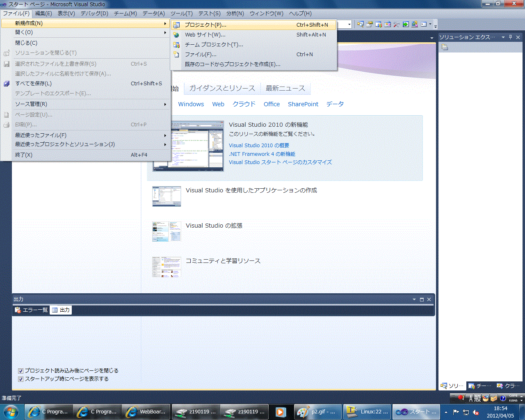Click the taskbar clock showing 18:54

pyautogui.click(x=500, y=412)
